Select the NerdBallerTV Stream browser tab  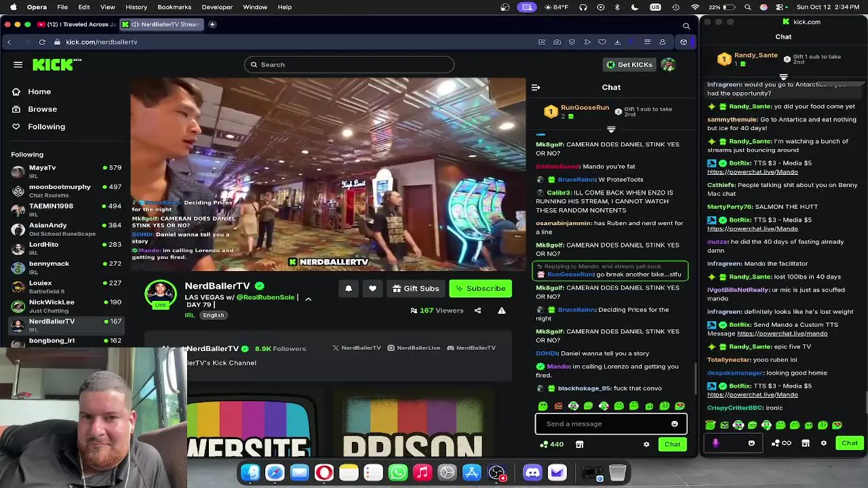point(161,24)
